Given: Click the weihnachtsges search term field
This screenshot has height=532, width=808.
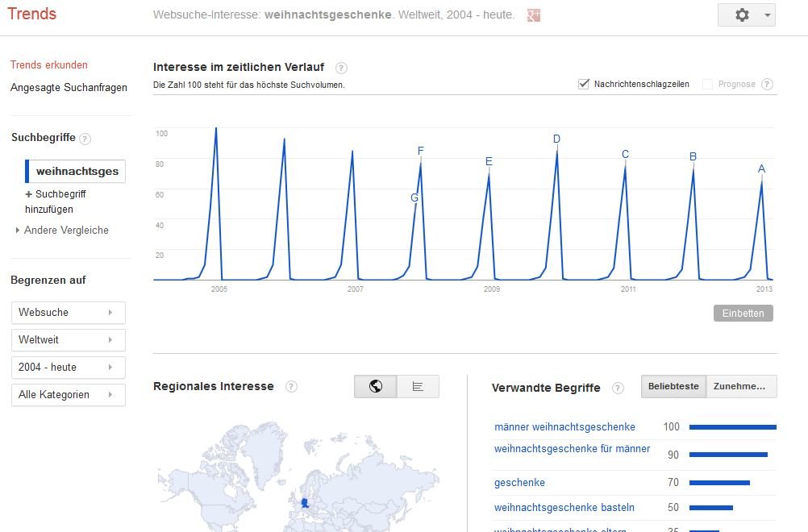Looking at the screenshot, I should click(75, 172).
